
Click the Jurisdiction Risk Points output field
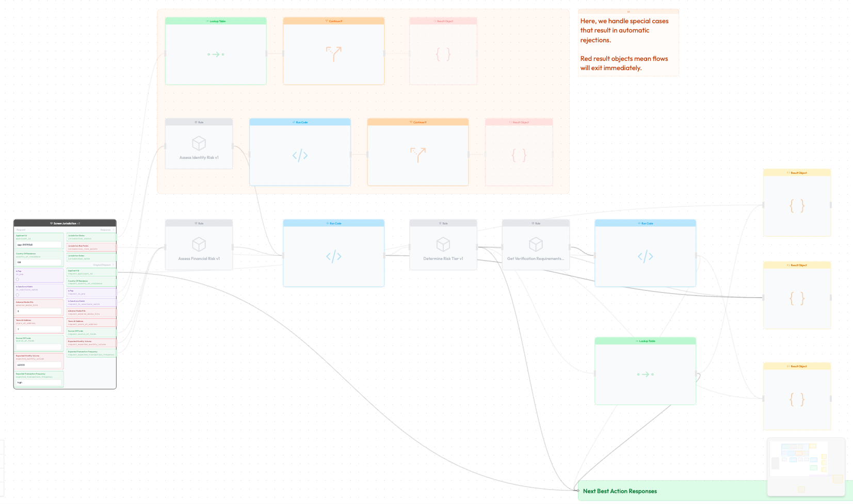tap(91, 248)
